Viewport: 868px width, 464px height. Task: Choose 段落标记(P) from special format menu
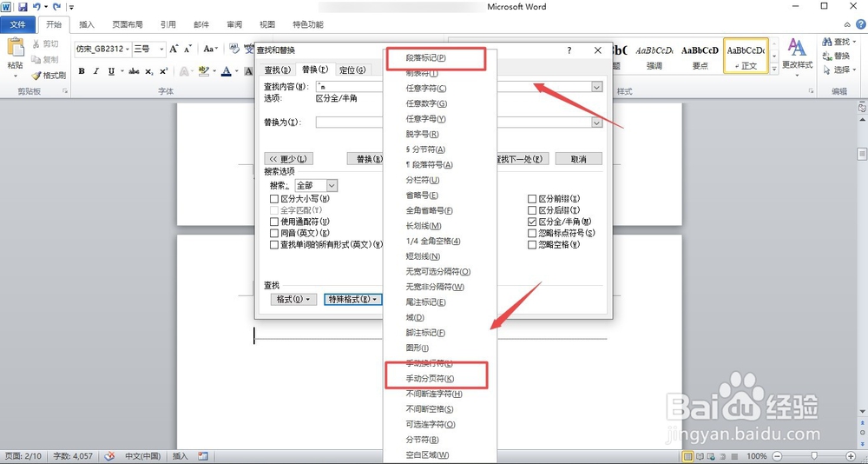point(425,57)
